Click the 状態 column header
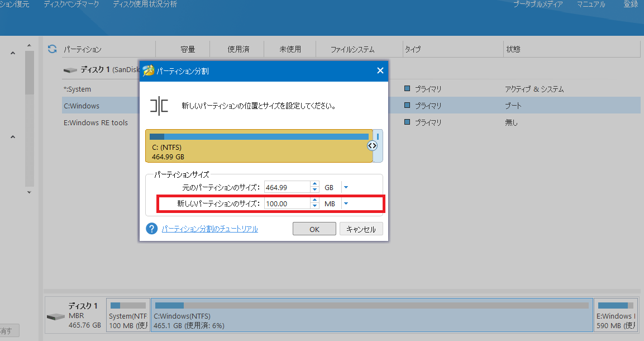The height and width of the screenshot is (341, 644). pos(513,49)
